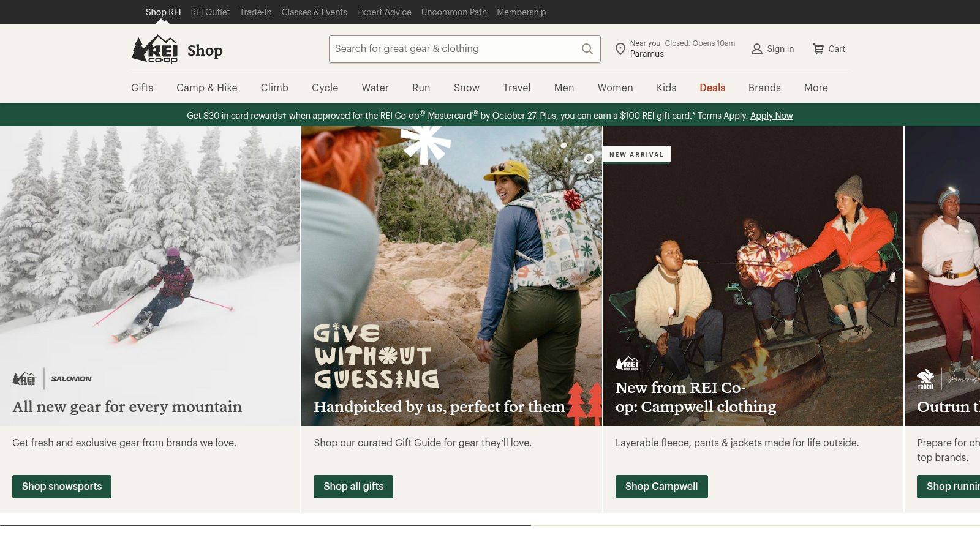Image resolution: width=980 pixels, height=551 pixels.
Task: Click the carousel progress bar
Action: coord(490,525)
